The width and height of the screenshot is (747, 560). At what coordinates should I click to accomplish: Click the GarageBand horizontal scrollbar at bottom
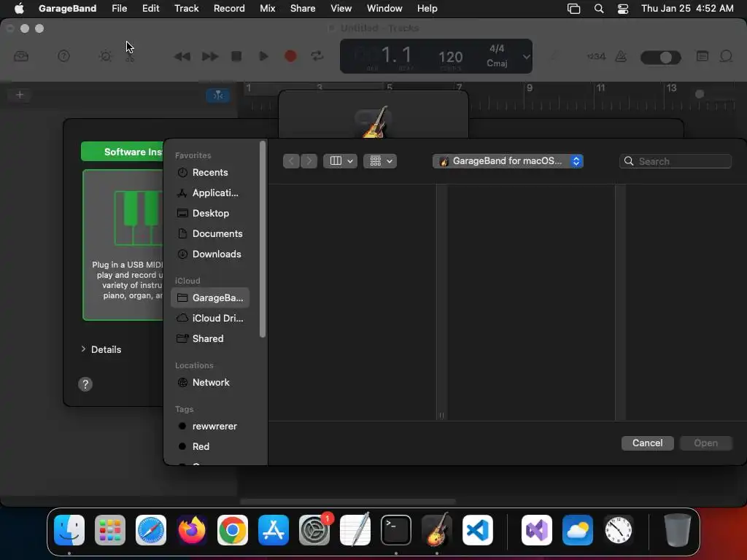coord(348,502)
